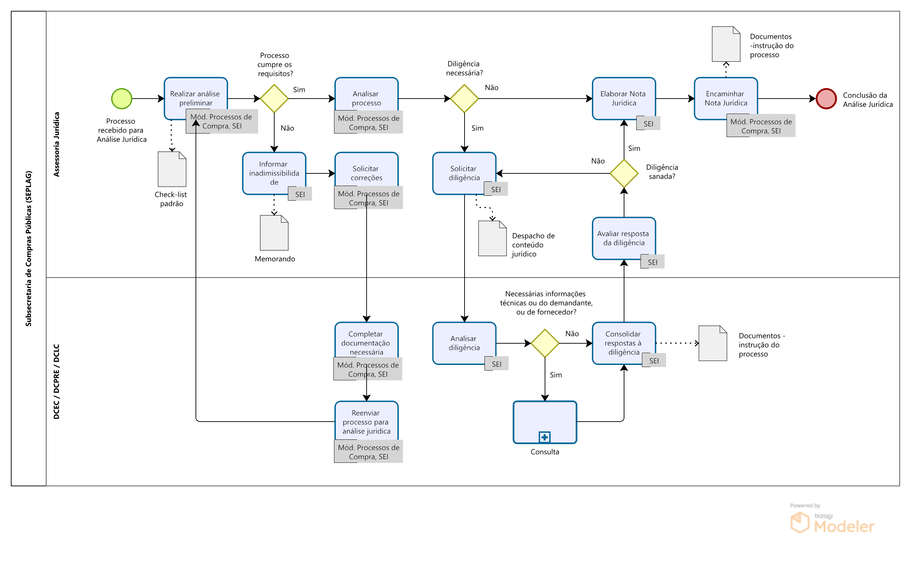Click the DCEC / DCPRE / DCLC lane label
913x588 pixels.
click(x=57, y=381)
